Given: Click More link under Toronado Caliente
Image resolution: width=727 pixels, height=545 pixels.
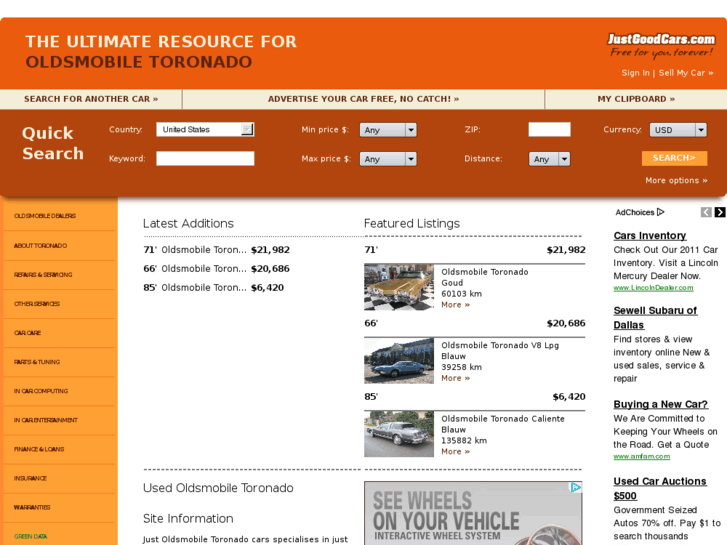Looking at the screenshot, I should tap(455, 451).
